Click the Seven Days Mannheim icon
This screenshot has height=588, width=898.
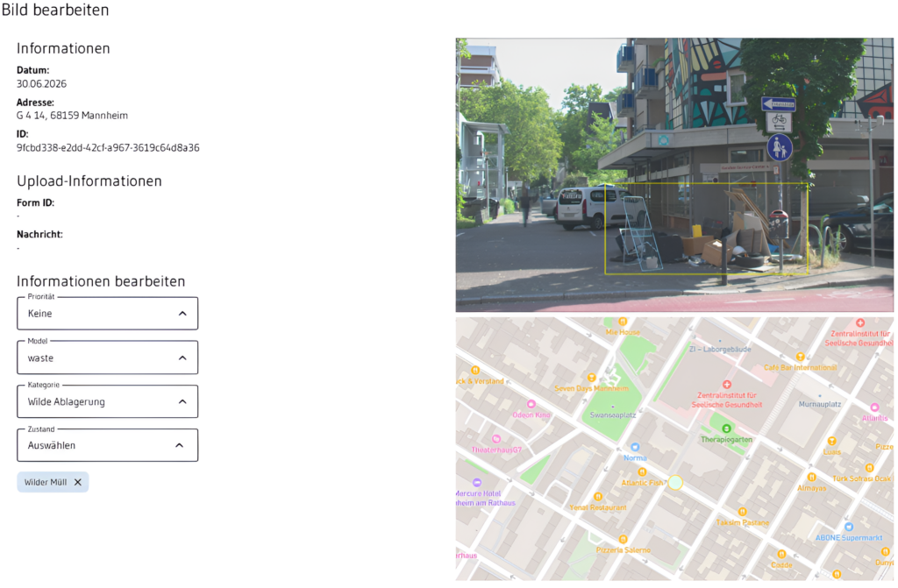[592, 378]
